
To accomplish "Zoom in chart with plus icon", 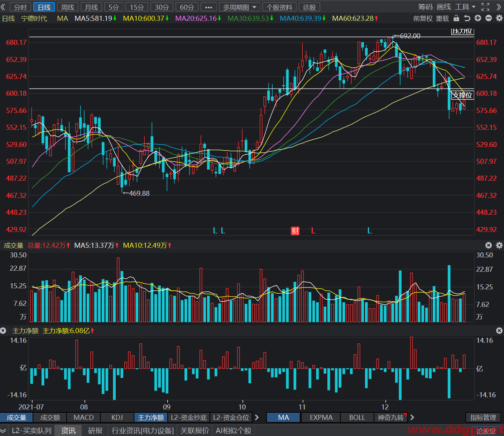I will point(478,18).
